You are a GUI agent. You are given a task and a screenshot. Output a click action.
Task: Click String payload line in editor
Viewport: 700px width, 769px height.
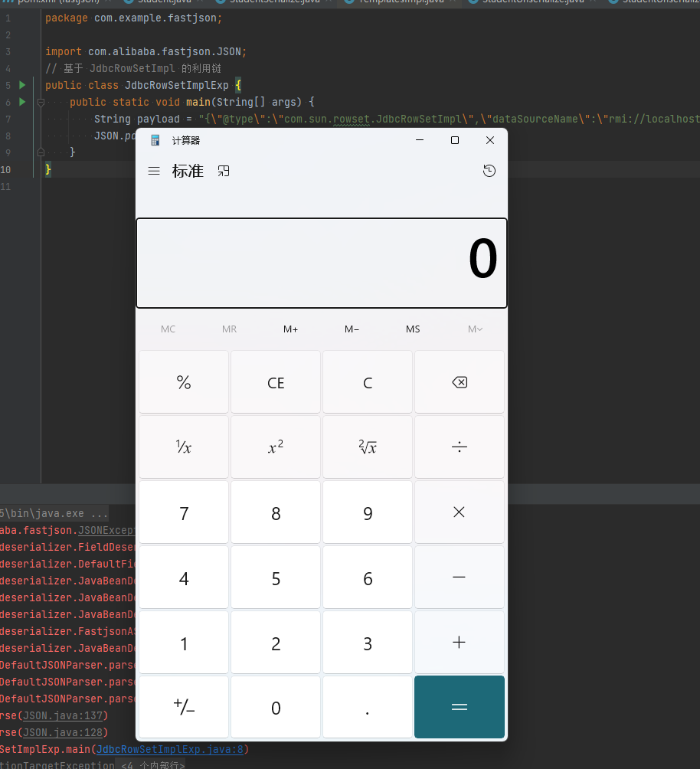[x=397, y=119]
